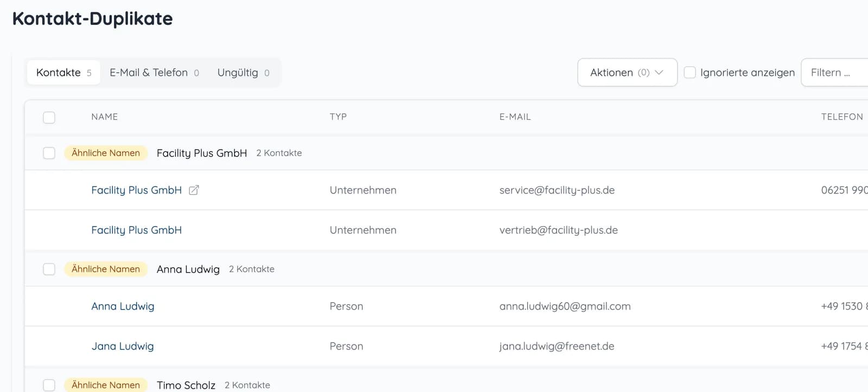The image size is (868, 392).
Task: Switch to the Ungültig tab
Action: (x=243, y=73)
